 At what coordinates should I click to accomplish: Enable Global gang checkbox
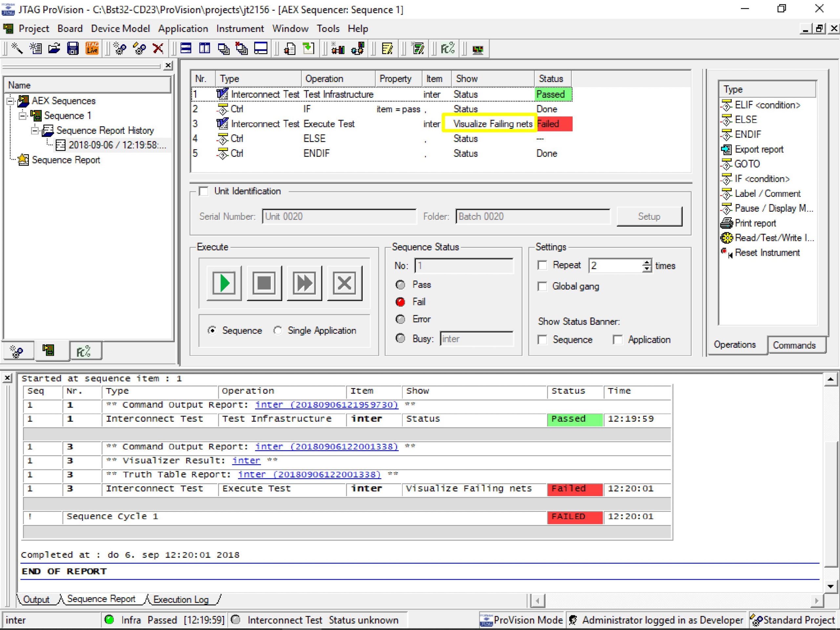(x=543, y=286)
